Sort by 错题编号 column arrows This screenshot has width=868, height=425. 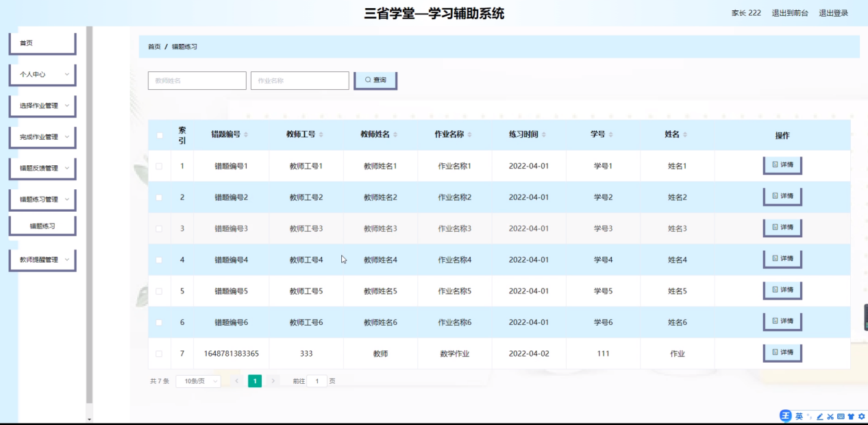[x=246, y=135]
